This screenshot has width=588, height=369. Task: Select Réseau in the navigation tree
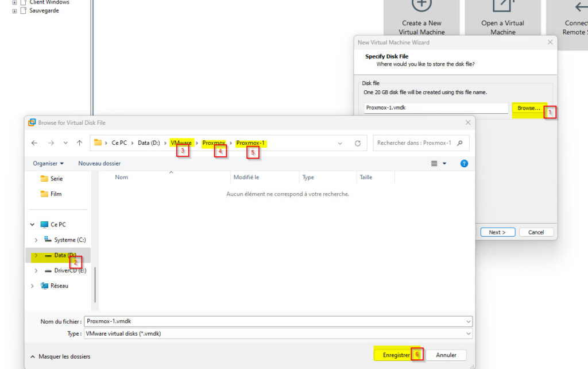(x=55, y=286)
